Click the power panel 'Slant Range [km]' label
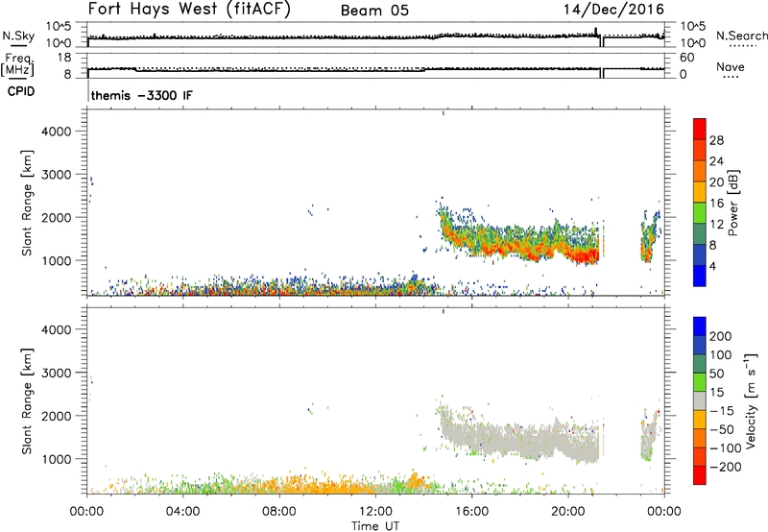Viewport: 768px width, 532px height. (x=27, y=203)
